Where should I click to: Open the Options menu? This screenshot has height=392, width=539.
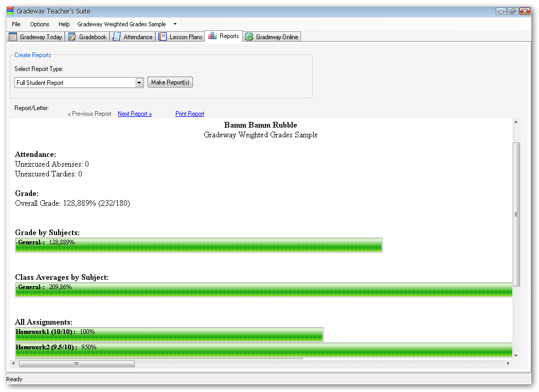(x=40, y=24)
